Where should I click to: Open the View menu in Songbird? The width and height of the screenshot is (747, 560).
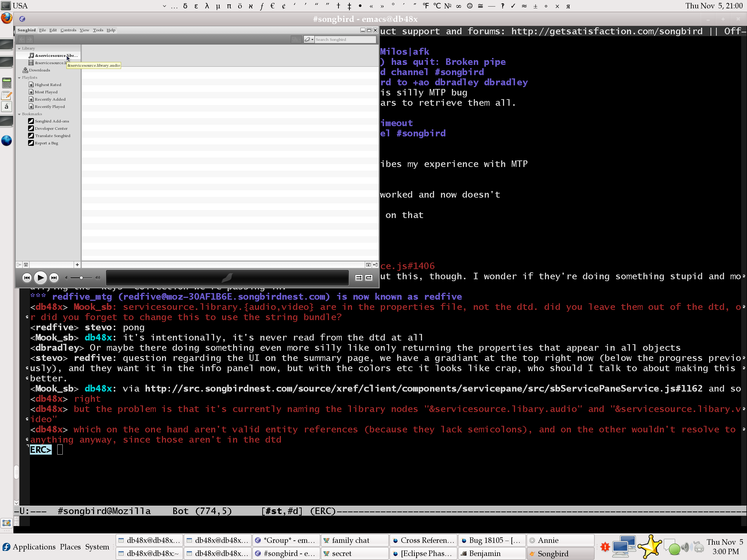coord(84,30)
